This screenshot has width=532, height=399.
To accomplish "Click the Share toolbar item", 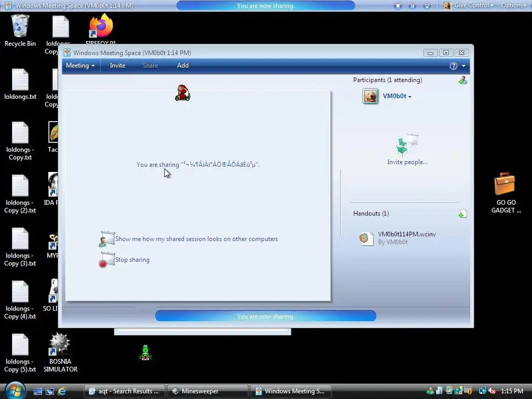I will click(x=150, y=65).
